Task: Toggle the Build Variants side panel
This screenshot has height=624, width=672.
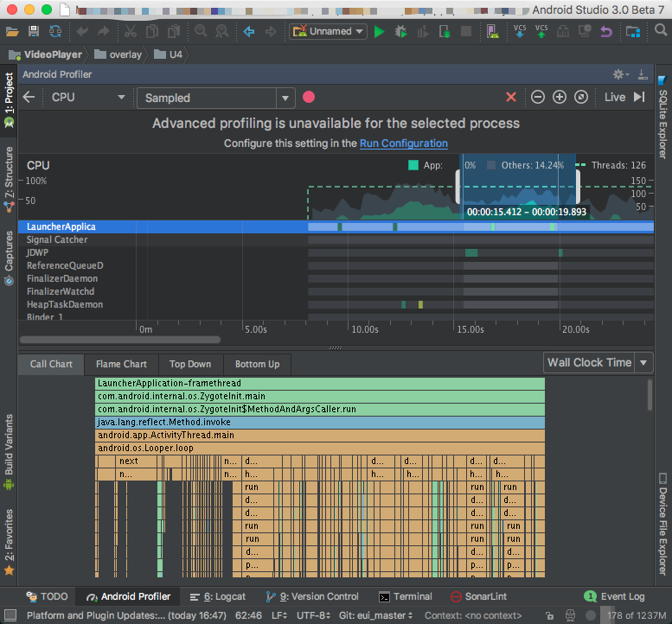Action: 9,452
